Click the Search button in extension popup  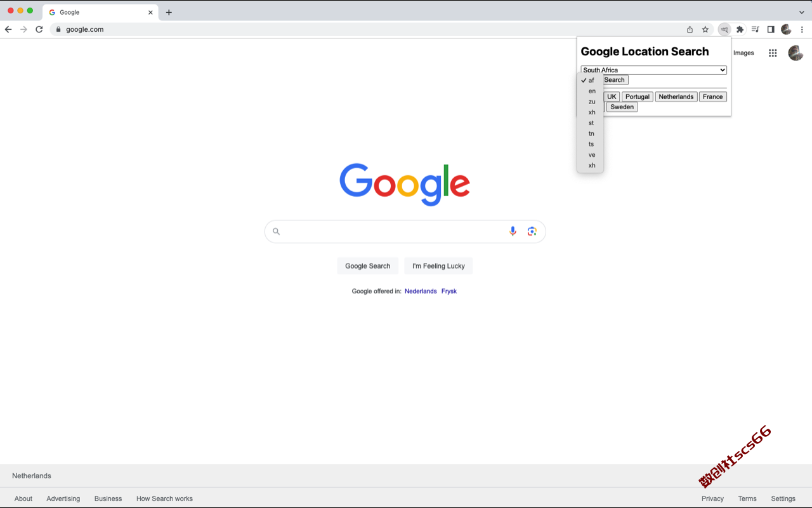(614, 80)
